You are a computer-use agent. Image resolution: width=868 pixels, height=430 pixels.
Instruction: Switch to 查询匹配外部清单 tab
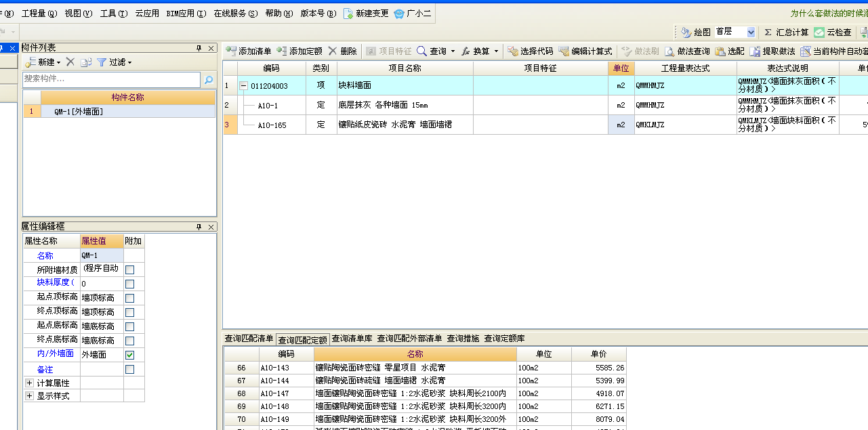pos(409,339)
